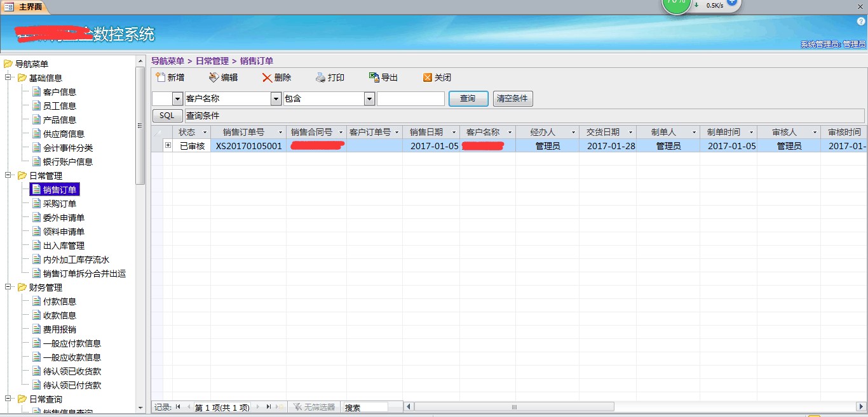Viewport: 868px width, 417px height.
Task: Click the 查询 (query) button
Action: pos(468,98)
